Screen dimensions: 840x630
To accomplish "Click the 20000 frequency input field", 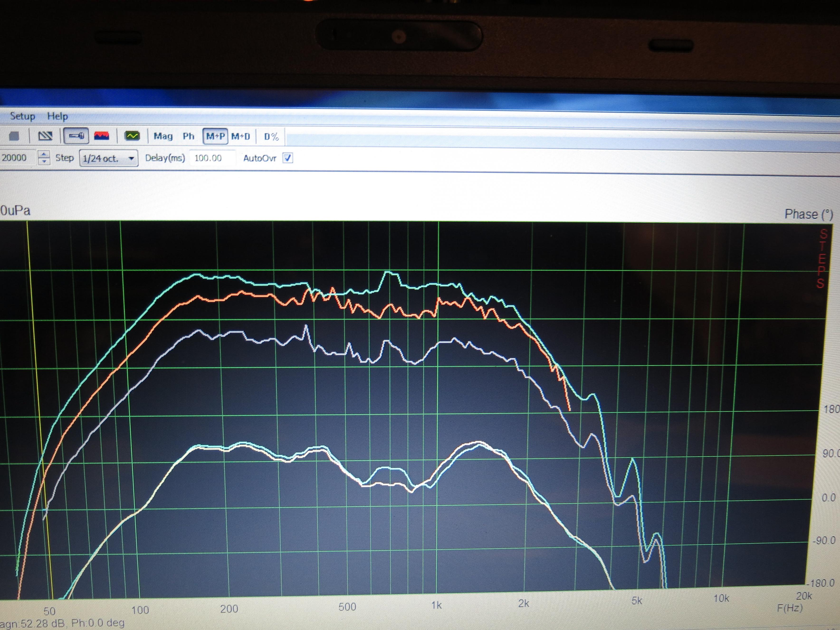I will coord(18,157).
